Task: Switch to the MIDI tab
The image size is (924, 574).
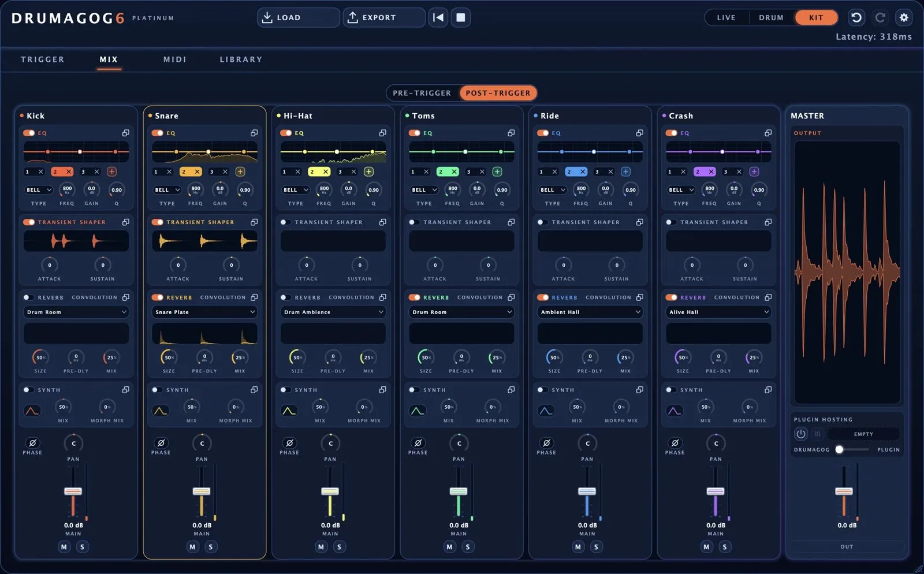Action: [x=175, y=59]
